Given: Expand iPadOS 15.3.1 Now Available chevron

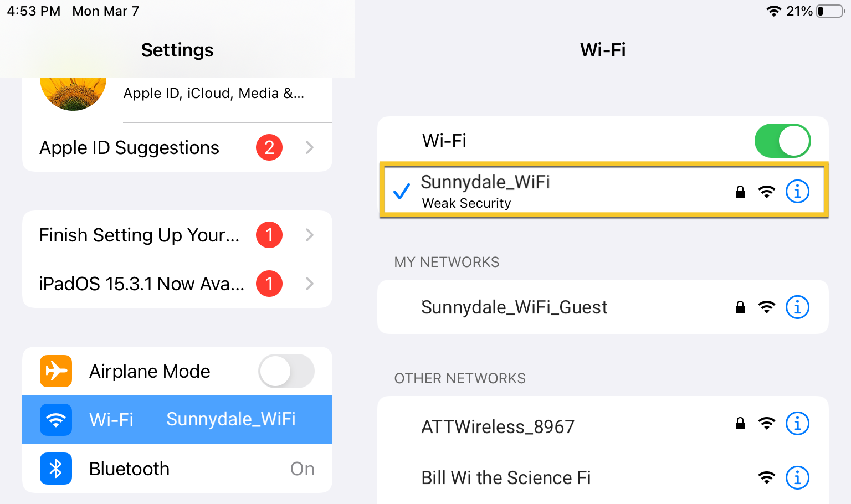Looking at the screenshot, I should (310, 284).
